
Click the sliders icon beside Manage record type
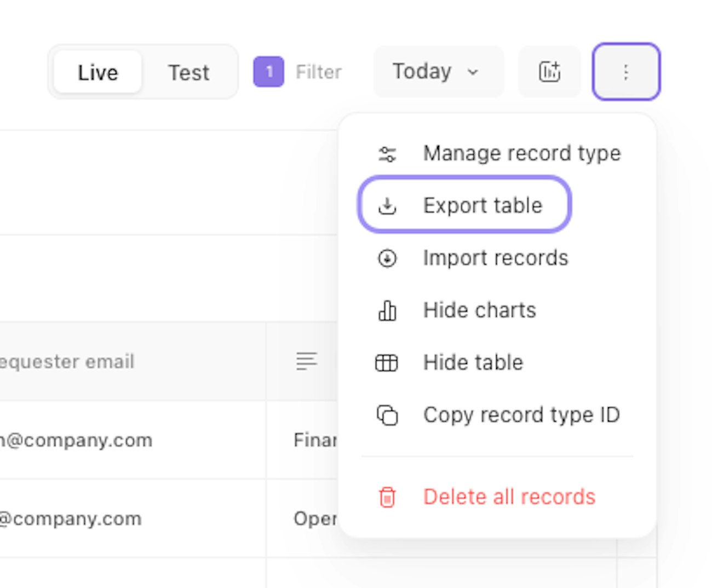[387, 154]
